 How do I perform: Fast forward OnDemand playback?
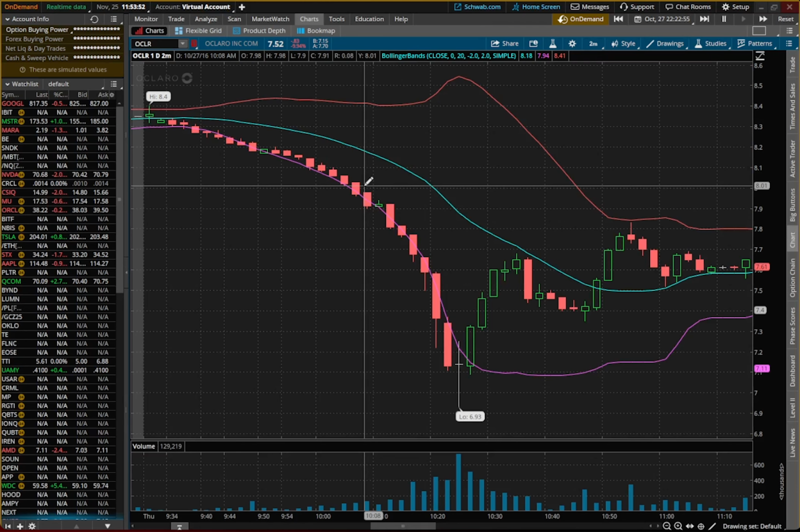(x=763, y=19)
